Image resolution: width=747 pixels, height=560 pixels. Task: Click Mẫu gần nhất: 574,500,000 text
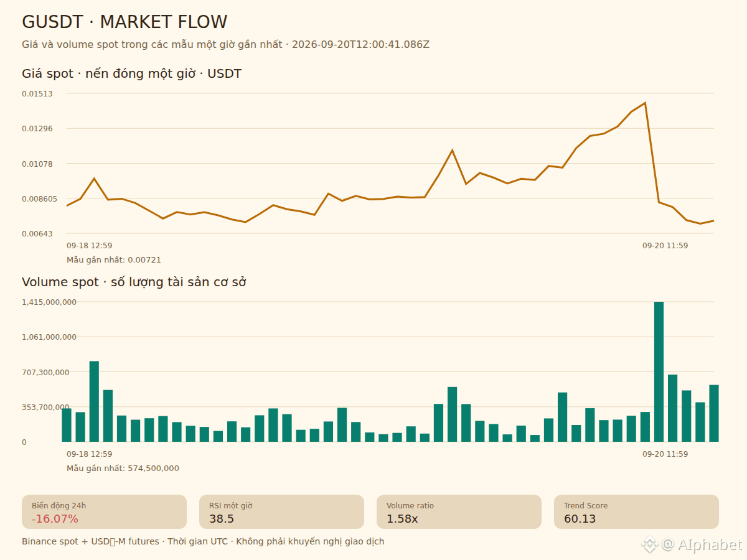coord(123,469)
